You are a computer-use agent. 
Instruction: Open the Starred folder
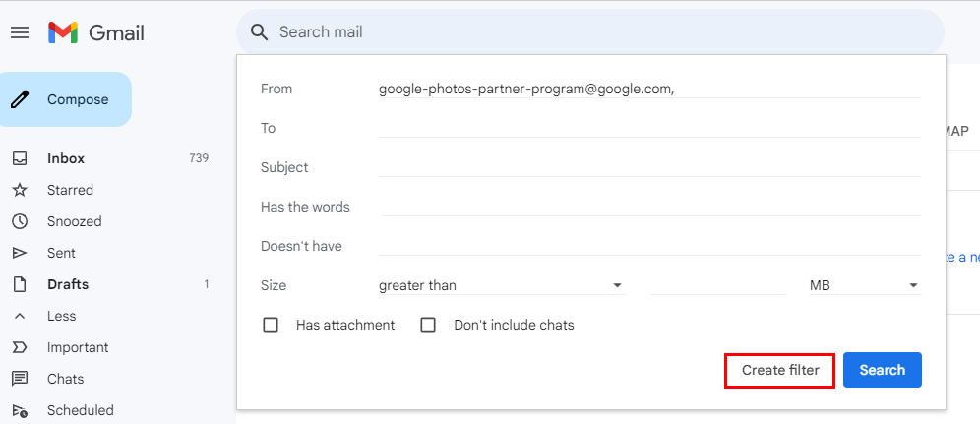tap(70, 190)
